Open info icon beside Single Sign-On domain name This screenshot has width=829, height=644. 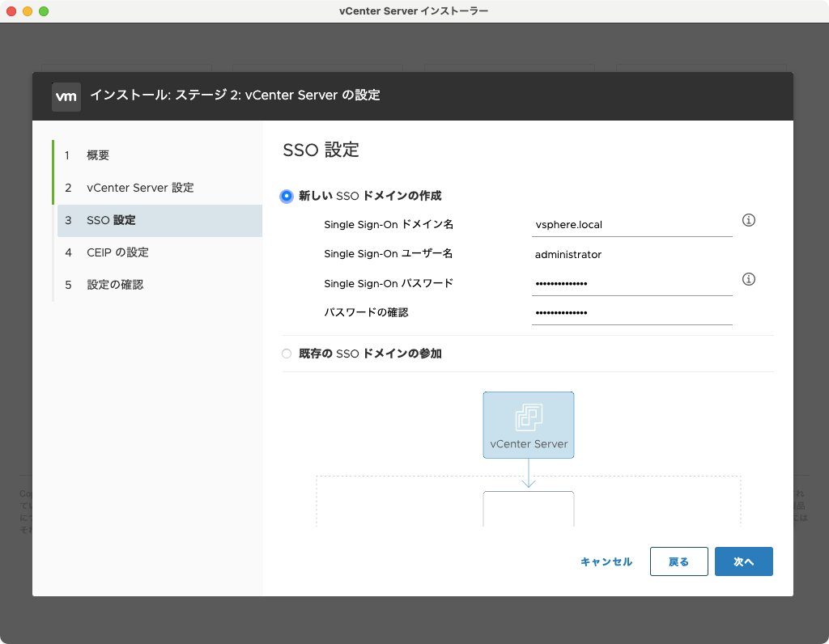748,220
